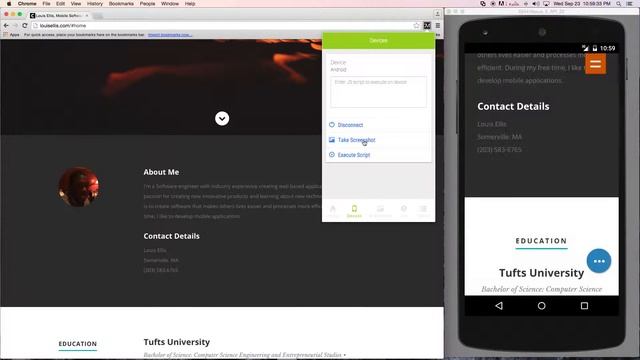
Task: Open third bottom tab with image icon
Action: click(x=380, y=211)
